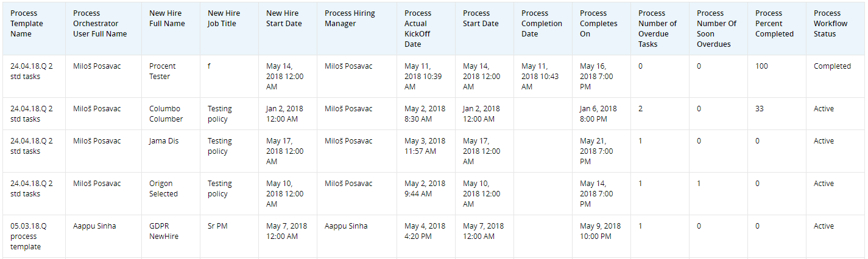Click Aappu Sinha in the Hiring Manager column
This screenshot has height=259, width=868.
coord(346,226)
